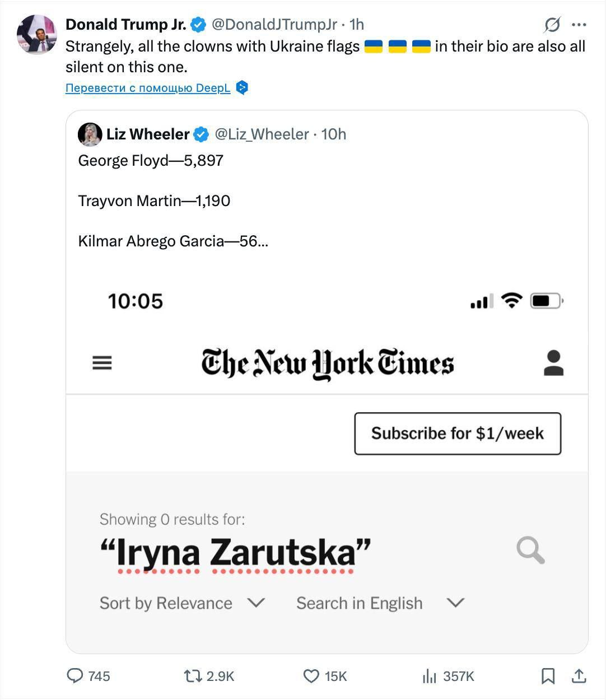Click Subscribe for $1/week button
The height and width of the screenshot is (700, 606).
pyautogui.click(x=458, y=433)
